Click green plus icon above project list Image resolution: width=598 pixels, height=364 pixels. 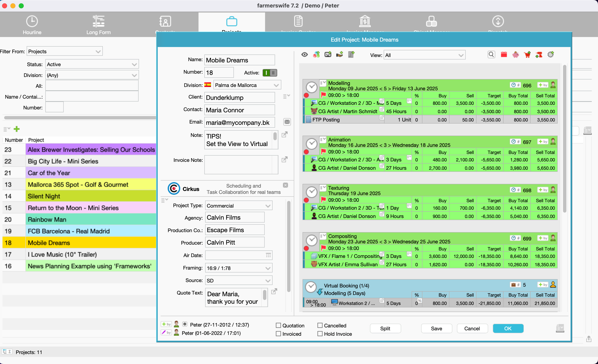click(16, 129)
